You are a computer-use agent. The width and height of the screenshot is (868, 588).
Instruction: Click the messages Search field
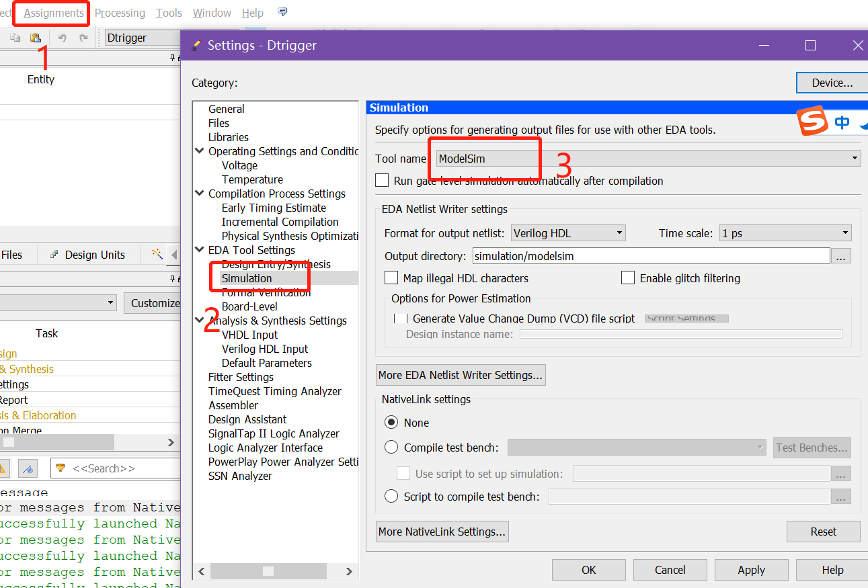pos(116,468)
